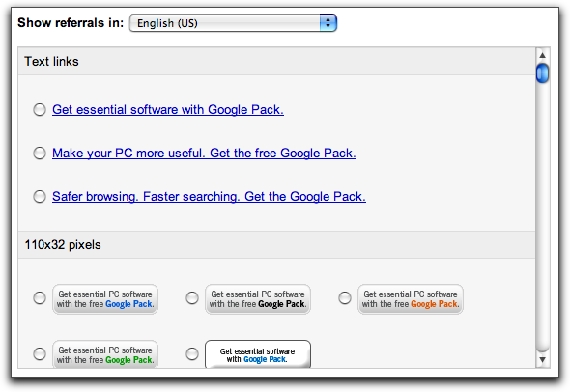Open Safer browsing. Faster searching link
This screenshot has height=392, width=570.
(209, 197)
